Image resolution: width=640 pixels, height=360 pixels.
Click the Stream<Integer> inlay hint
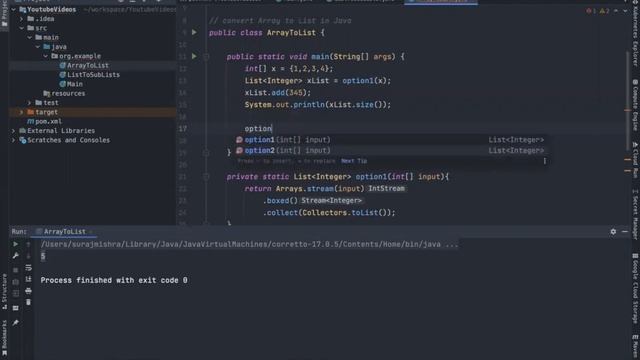point(331,200)
